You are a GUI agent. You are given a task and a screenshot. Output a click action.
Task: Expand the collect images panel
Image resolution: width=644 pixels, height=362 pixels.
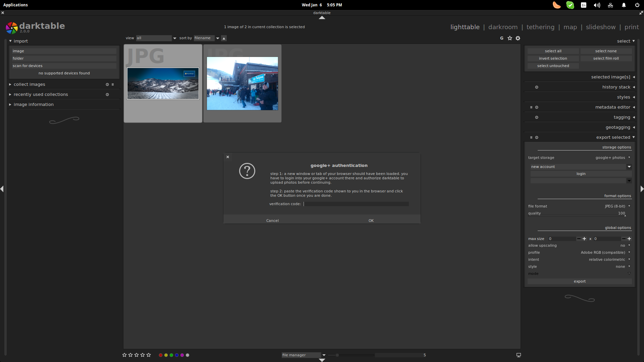tap(30, 84)
